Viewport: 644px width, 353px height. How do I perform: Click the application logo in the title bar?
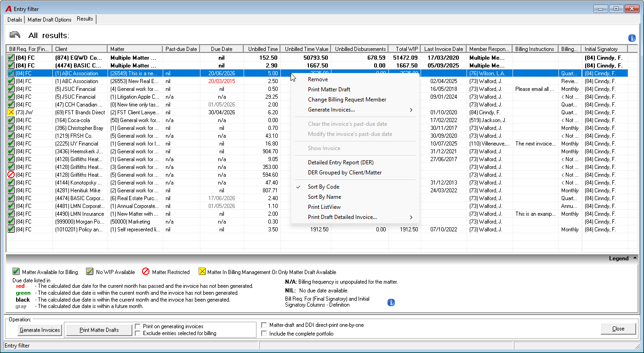8,9
